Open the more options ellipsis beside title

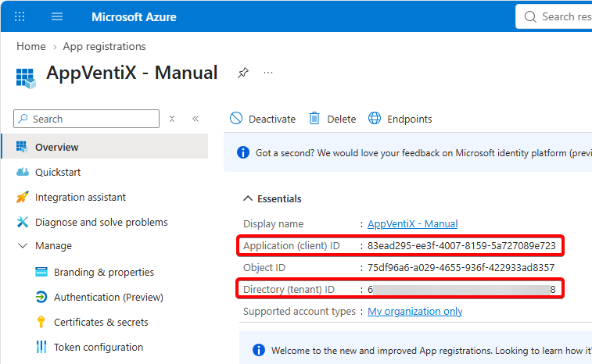point(268,73)
